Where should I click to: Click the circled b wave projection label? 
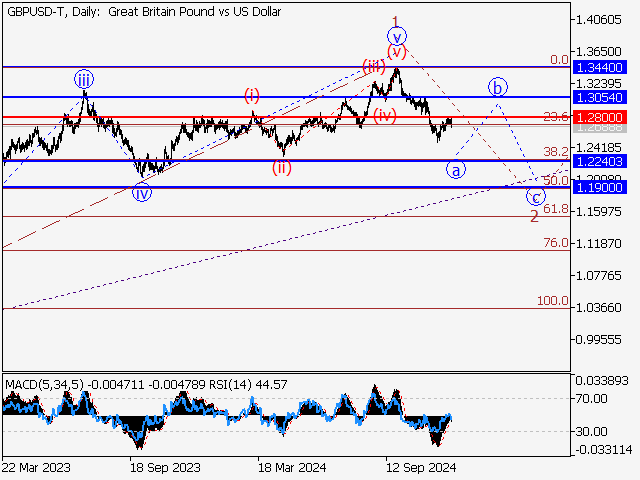(497, 86)
